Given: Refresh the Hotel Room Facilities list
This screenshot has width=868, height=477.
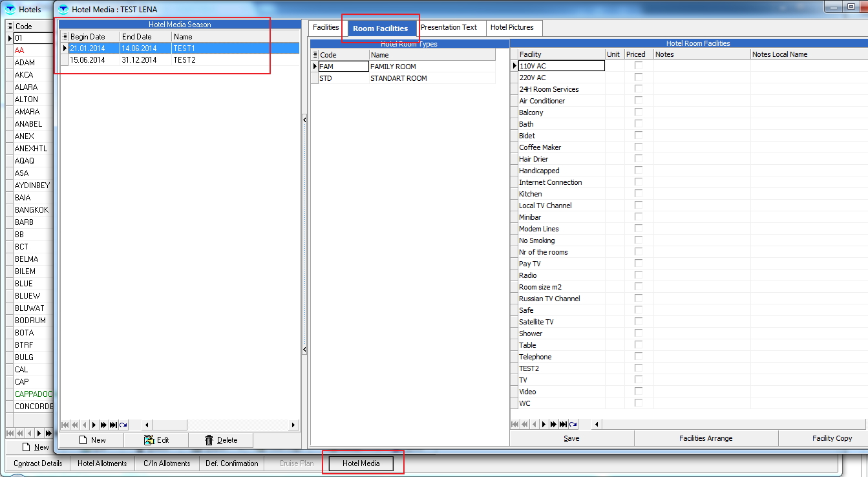Looking at the screenshot, I should point(573,424).
